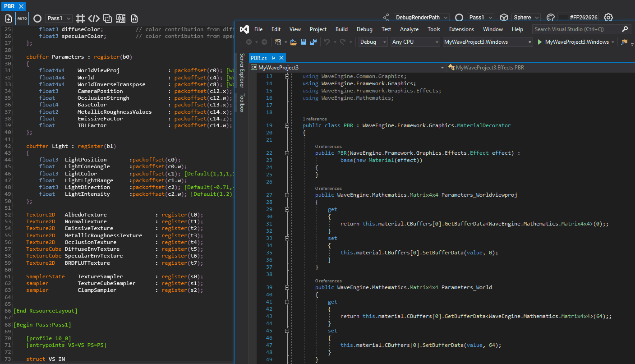Image resolution: width=635 pixels, height=364 pixels.
Task: Open the Debug configuration dropdown
Action: point(373,42)
